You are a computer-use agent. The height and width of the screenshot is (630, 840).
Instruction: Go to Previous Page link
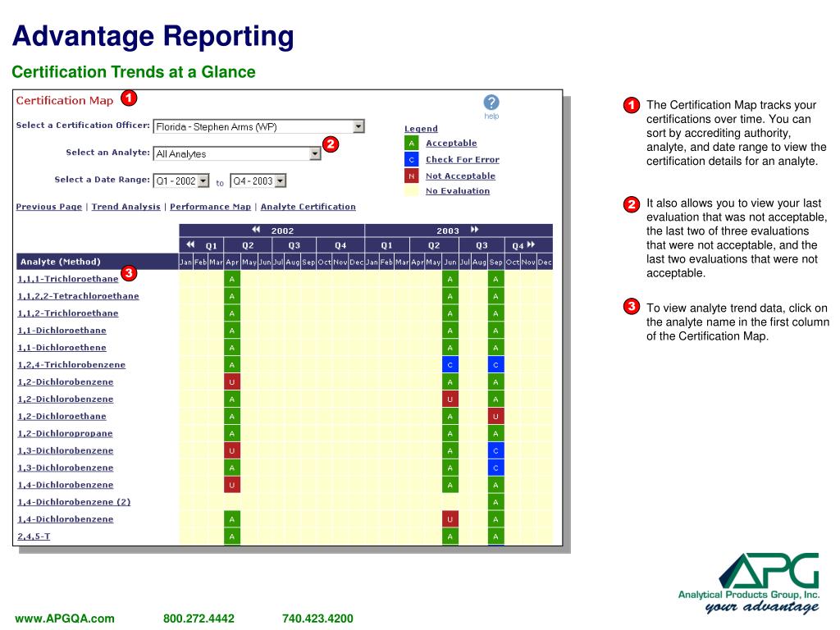coord(48,207)
